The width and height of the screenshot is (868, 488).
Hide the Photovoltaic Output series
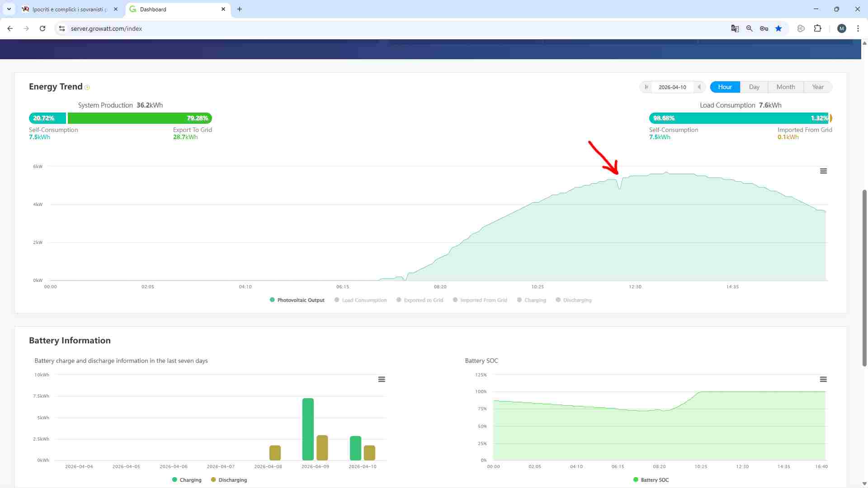point(297,300)
